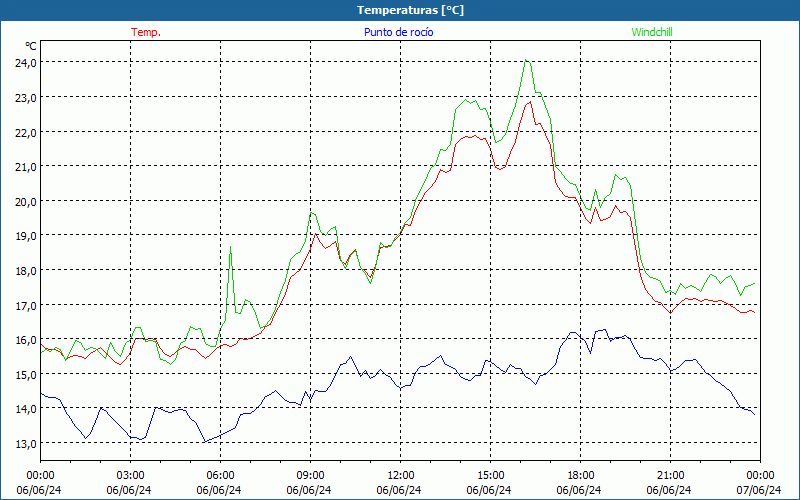800x500 pixels.
Task: Click the °C unit label on the y-axis
Action: [31, 46]
